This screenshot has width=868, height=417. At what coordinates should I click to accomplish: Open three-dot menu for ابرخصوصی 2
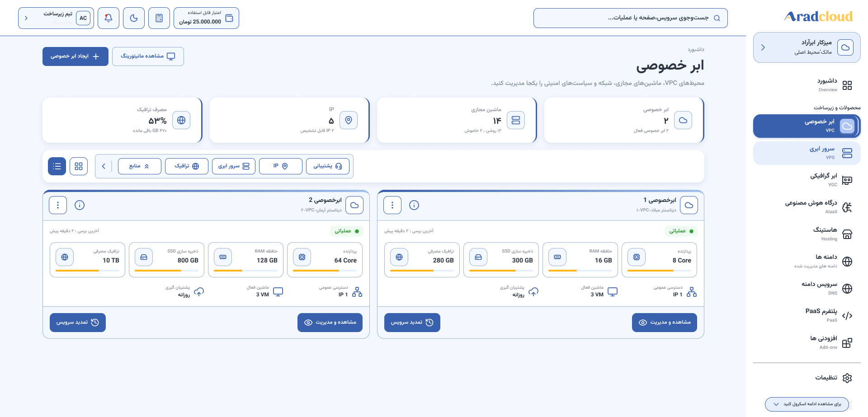point(58,205)
